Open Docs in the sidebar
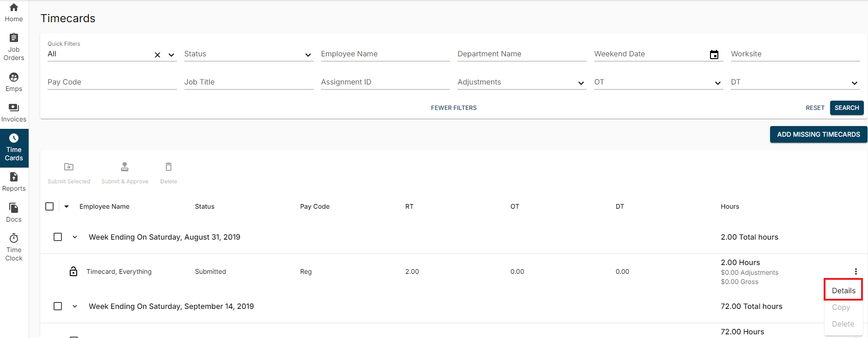The image size is (868, 338). [14, 212]
